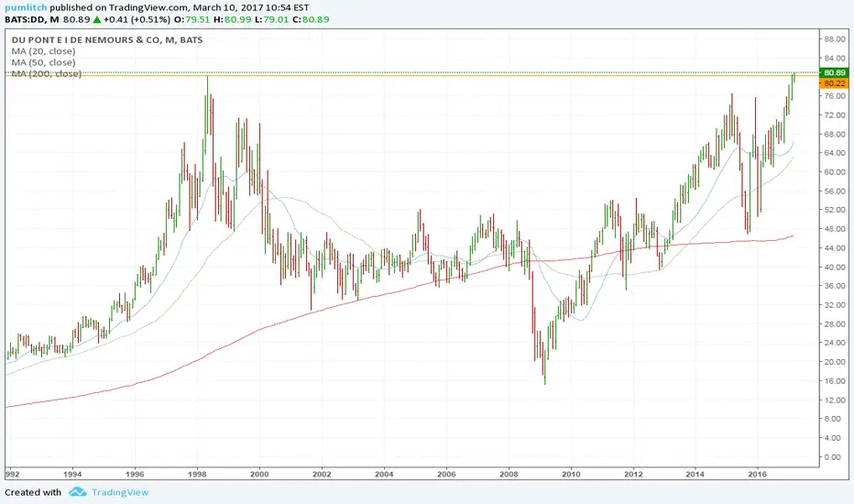Click the 1996 year on time axis

135,474
